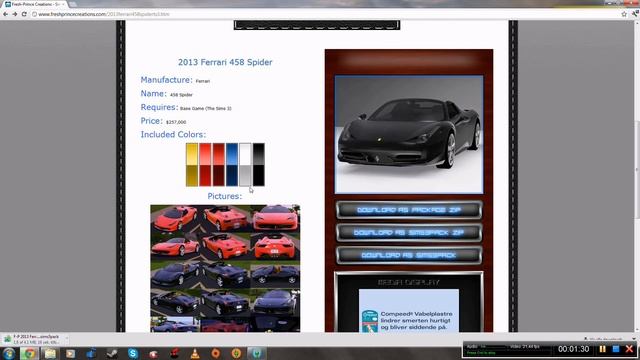The width and height of the screenshot is (640, 360).
Task: Click the Base Game requirement text
Action: (x=206, y=109)
